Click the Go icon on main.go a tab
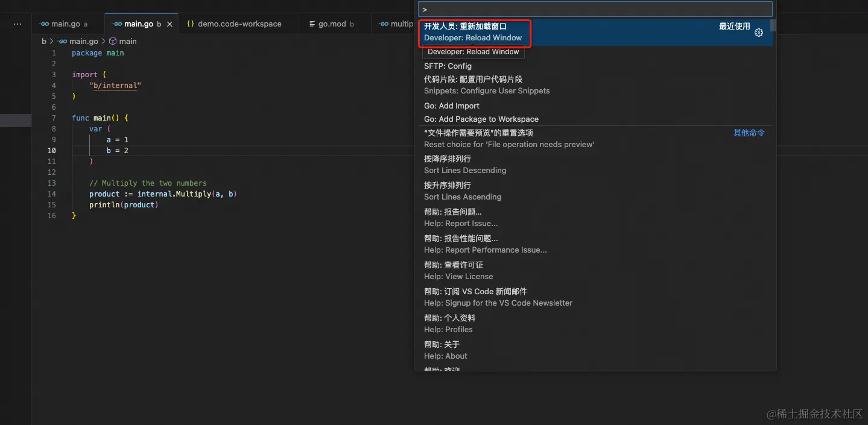 (x=44, y=24)
